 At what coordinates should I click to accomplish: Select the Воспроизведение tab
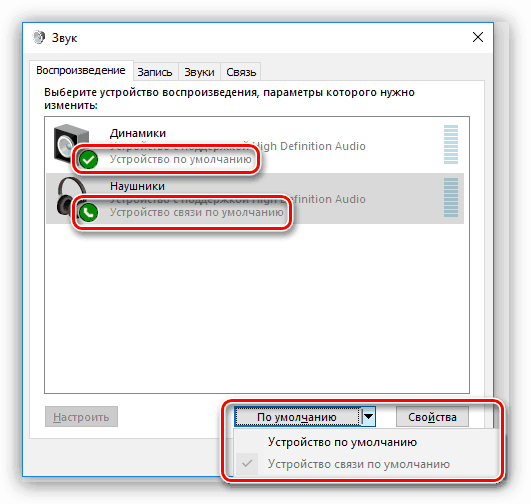[81, 70]
